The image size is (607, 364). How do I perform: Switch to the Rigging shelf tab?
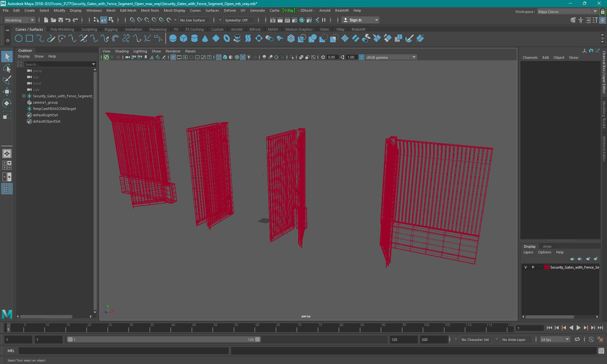111,29
